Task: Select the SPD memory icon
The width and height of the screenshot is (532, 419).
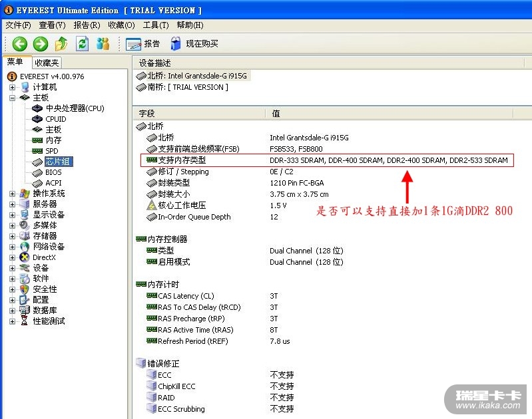Action: [x=37, y=151]
